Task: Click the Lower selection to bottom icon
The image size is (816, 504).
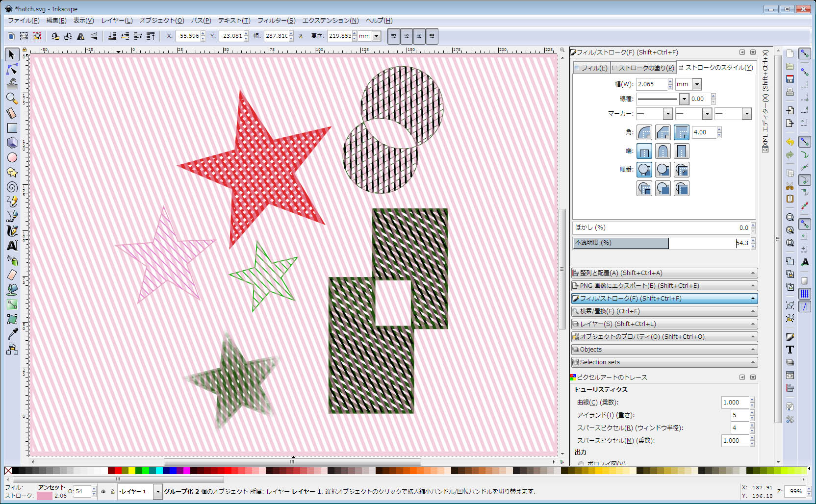Action: [112, 36]
